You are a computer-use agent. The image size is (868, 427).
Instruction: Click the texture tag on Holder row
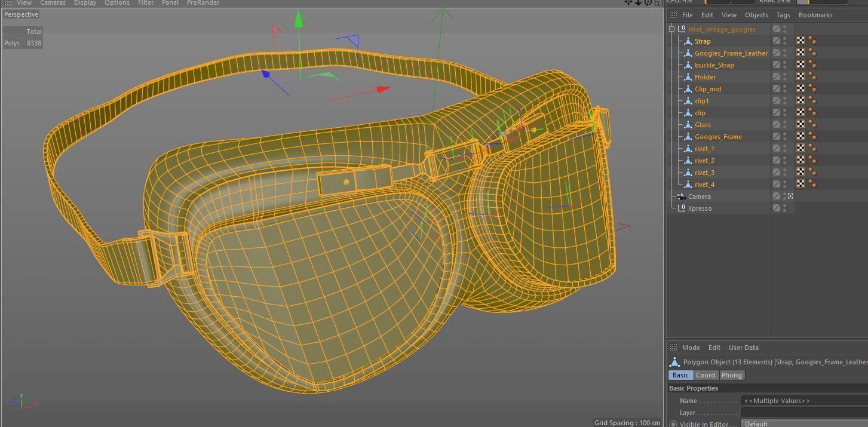point(800,76)
